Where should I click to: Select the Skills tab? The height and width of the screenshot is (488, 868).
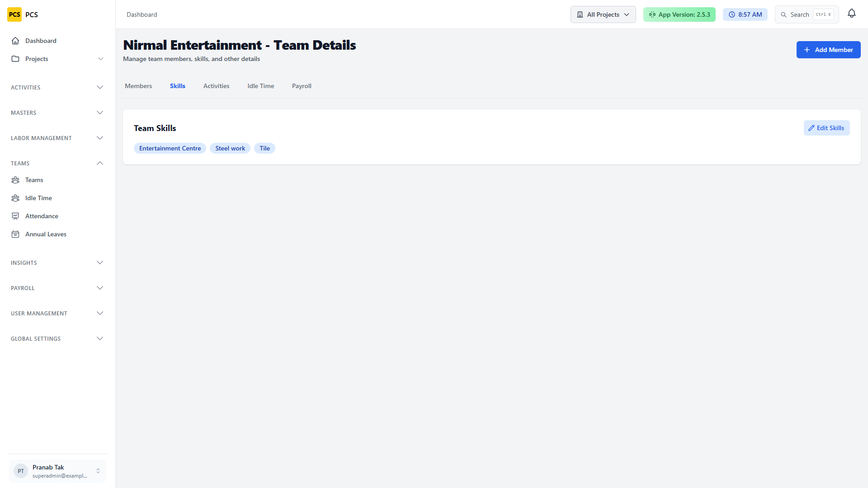(x=178, y=86)
